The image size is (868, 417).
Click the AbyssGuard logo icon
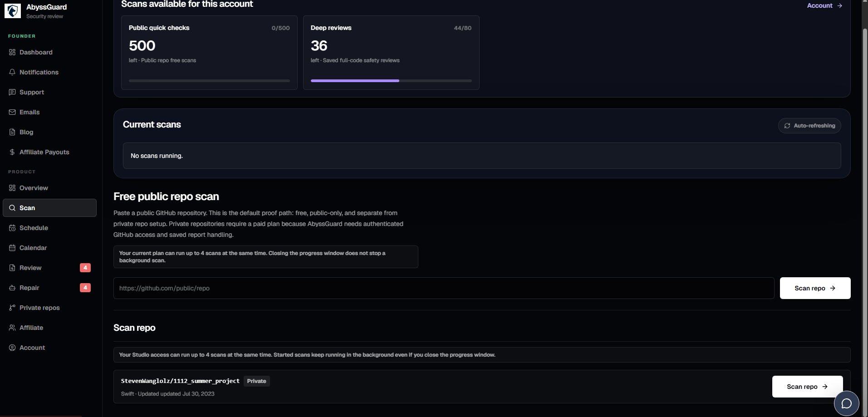pos(13,10)
